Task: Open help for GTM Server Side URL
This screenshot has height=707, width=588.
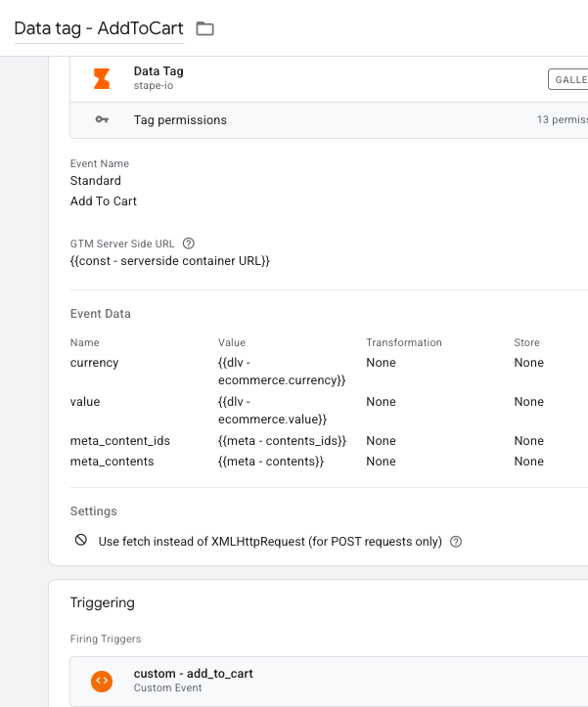Action: (189, 243)
